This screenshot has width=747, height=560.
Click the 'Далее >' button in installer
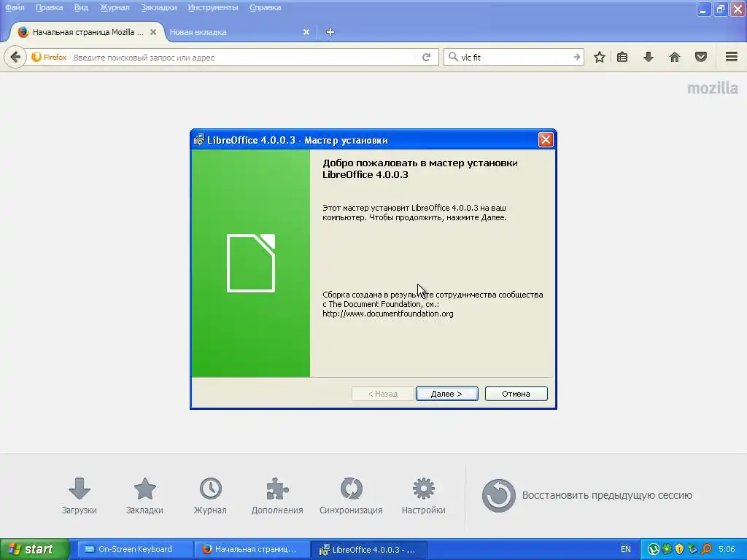[447, 394]
